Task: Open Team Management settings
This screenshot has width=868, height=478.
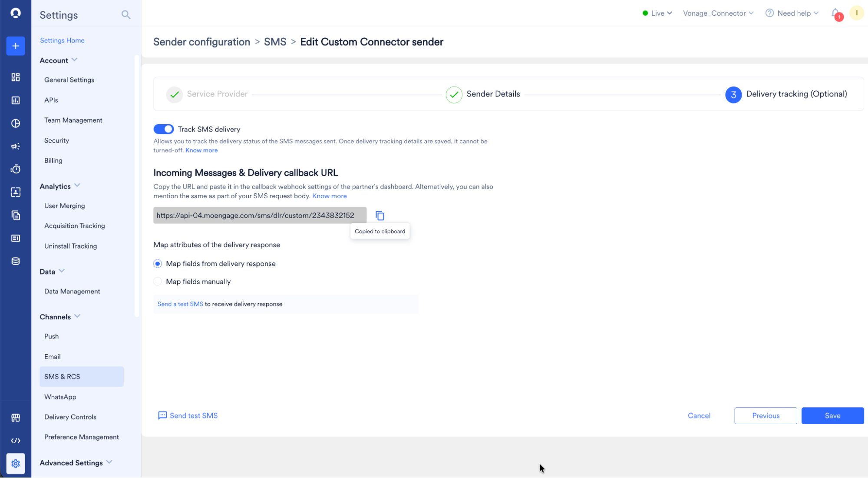Action: click(x=73, y=120)
